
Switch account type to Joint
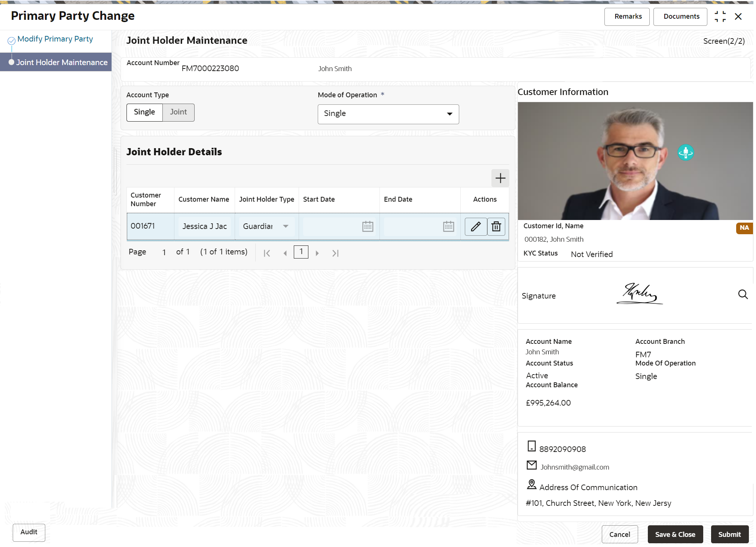pyautogui.click(x=178, y=112)
